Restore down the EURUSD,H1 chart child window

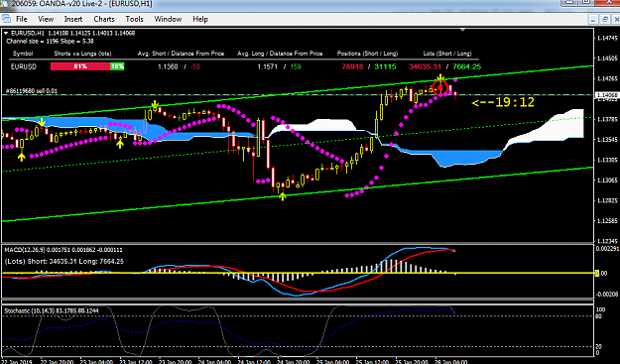coord(604,19)
